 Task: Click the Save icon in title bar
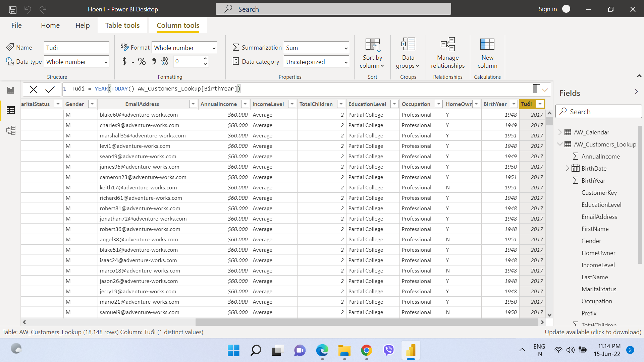[13, 9]
